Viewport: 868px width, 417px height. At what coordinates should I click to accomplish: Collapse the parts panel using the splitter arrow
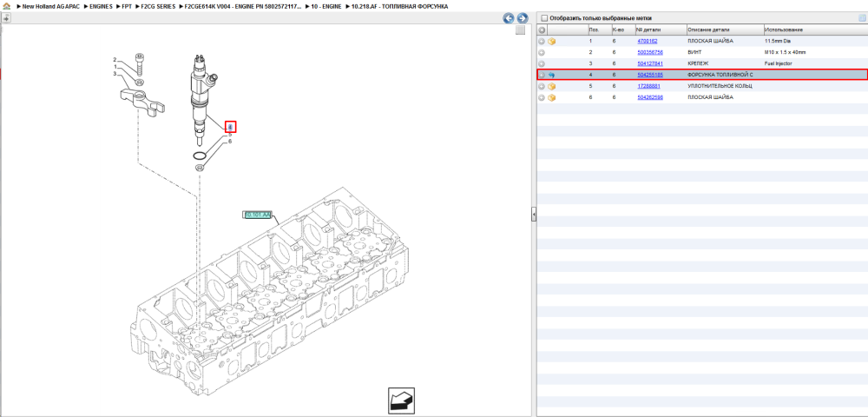534,214
